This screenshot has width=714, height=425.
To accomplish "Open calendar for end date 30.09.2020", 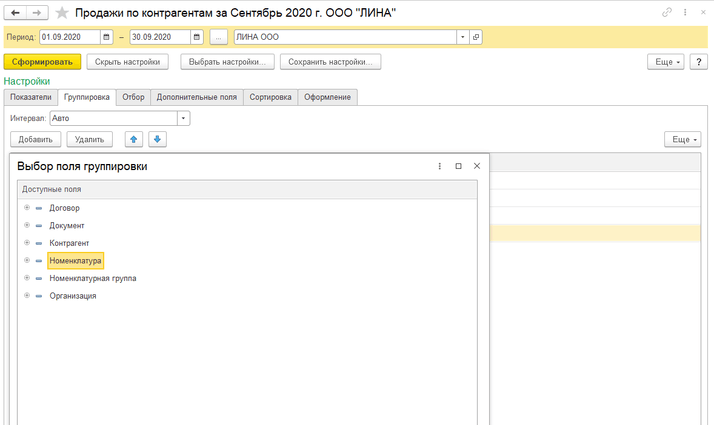I will [x=197, y=37].
